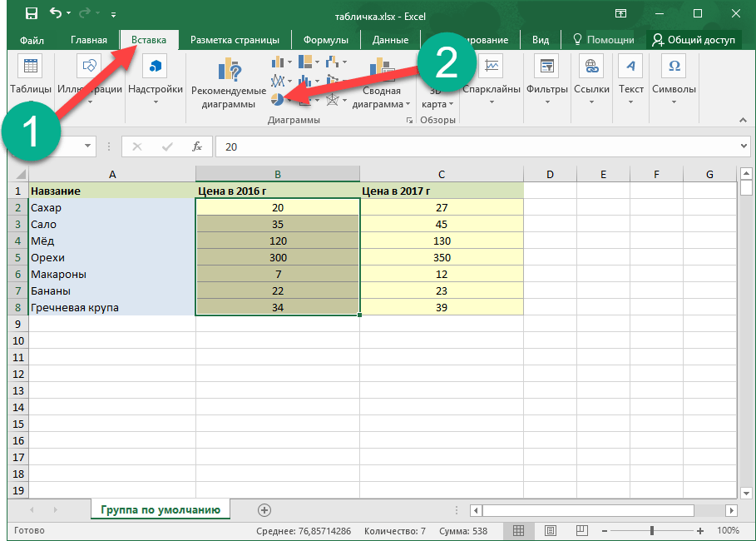Open the Add-ins (Надстройки) icon
Screen dimensions: 756x541
coord(156,68)
